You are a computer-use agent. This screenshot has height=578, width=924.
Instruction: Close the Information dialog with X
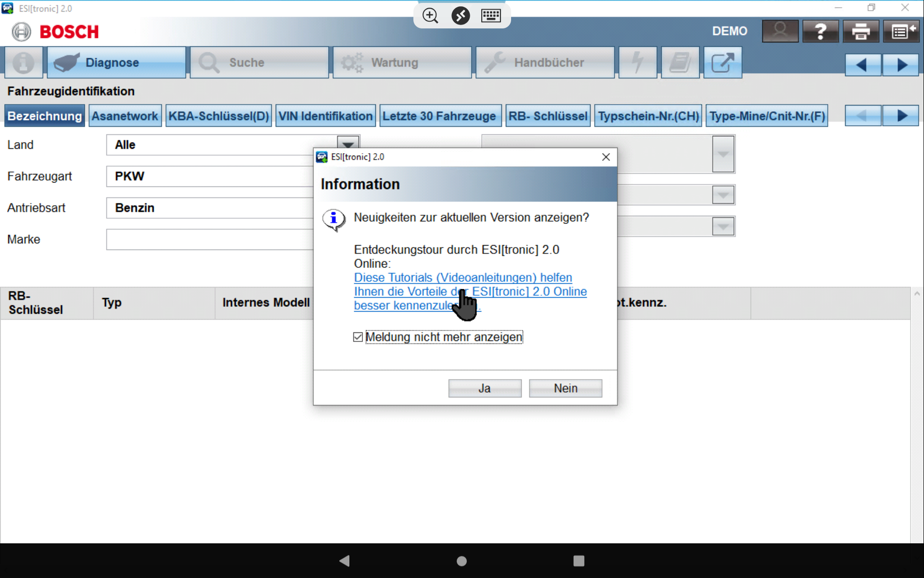606,157
